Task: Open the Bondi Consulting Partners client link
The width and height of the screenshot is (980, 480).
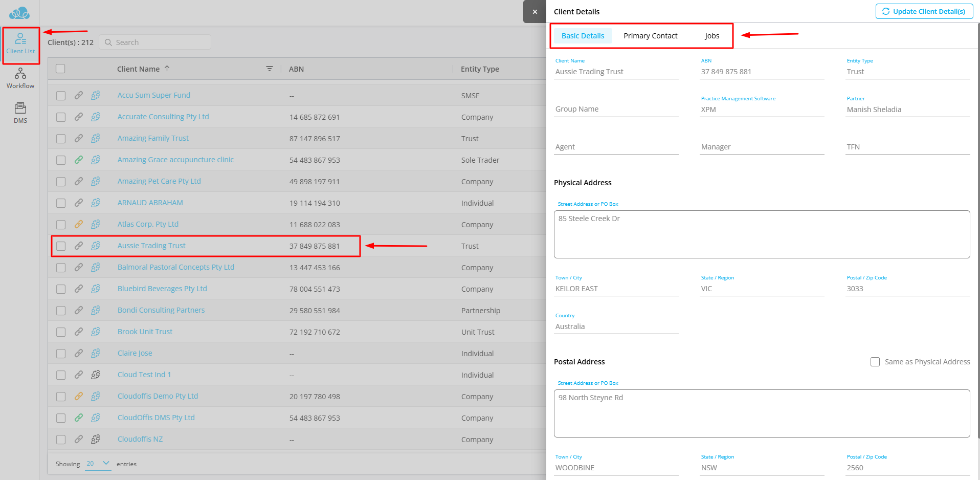Action: [161, 310]
